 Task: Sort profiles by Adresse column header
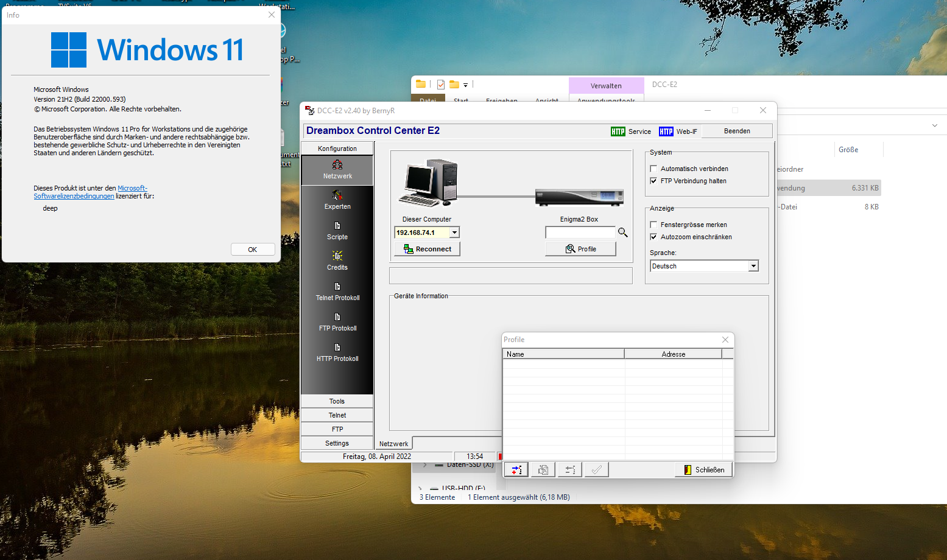point(674,354)
